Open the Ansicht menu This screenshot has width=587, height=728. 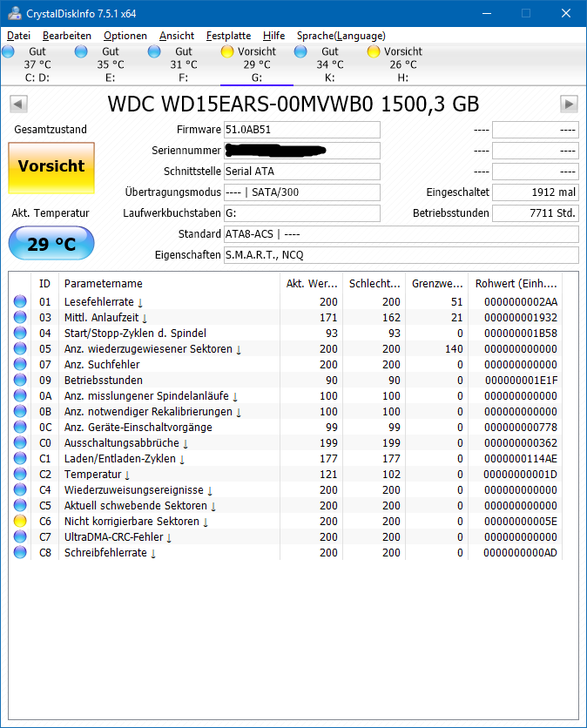coord(177,36)
